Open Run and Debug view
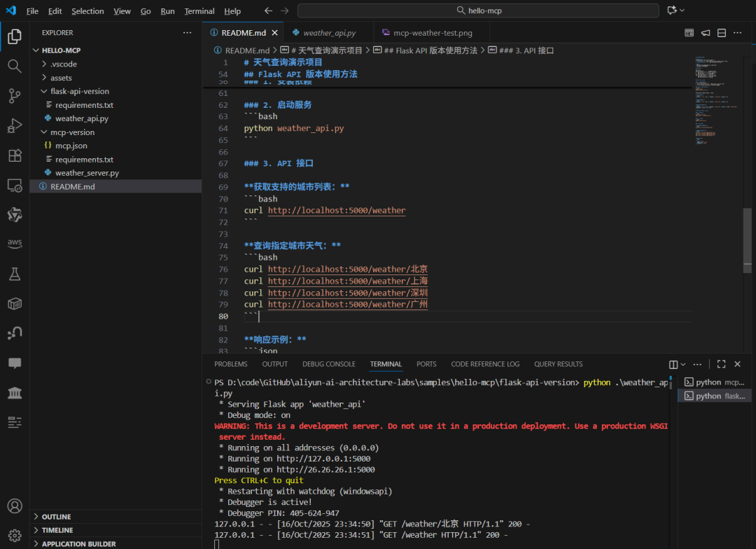756x549 pixels. click(x=14, y=126)
